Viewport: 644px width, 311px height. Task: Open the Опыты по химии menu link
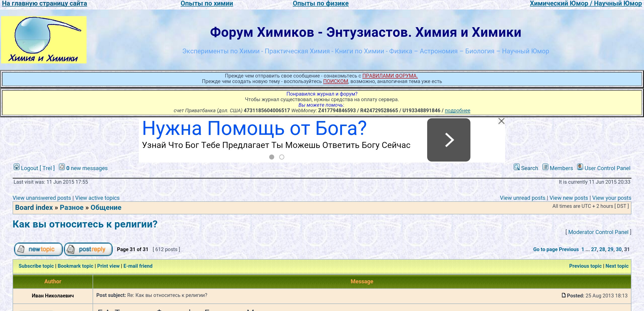[x=207, y=4]
